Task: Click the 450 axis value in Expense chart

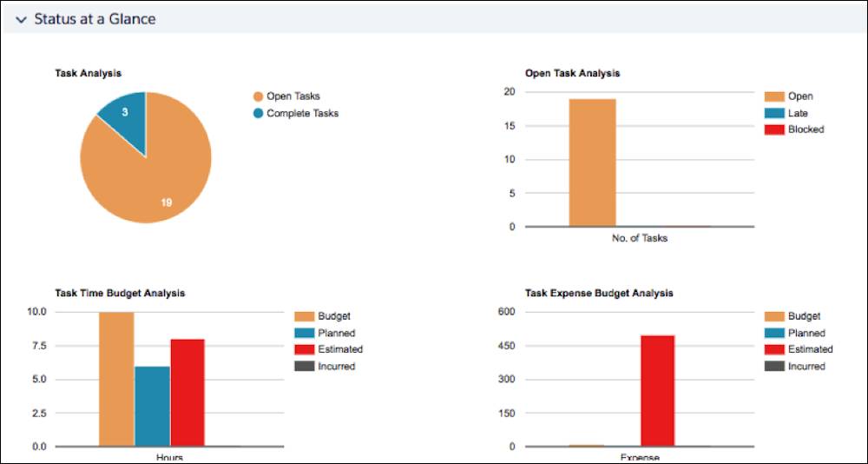Action: 507,346
